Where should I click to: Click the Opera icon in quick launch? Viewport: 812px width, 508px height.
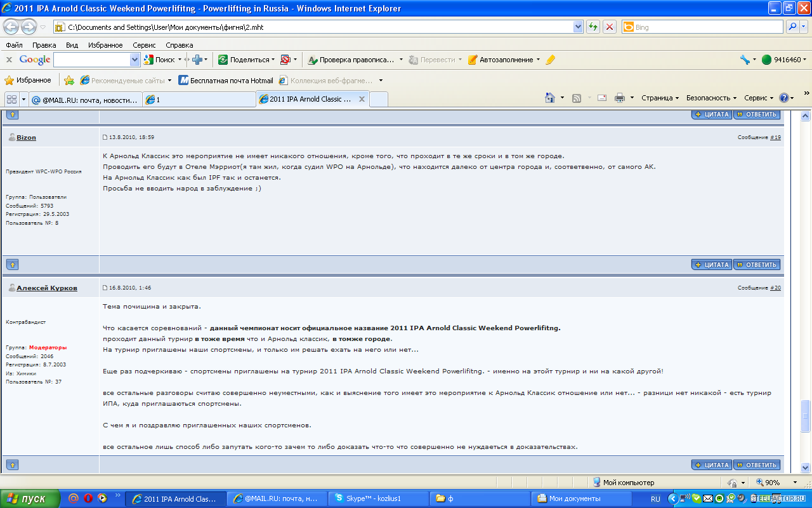88,498
